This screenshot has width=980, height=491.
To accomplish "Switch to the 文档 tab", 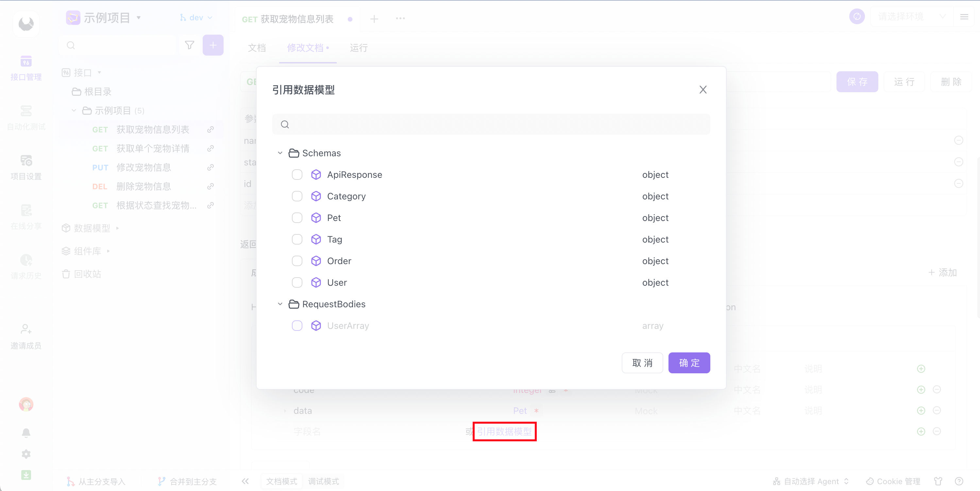I will pos(257,48).
